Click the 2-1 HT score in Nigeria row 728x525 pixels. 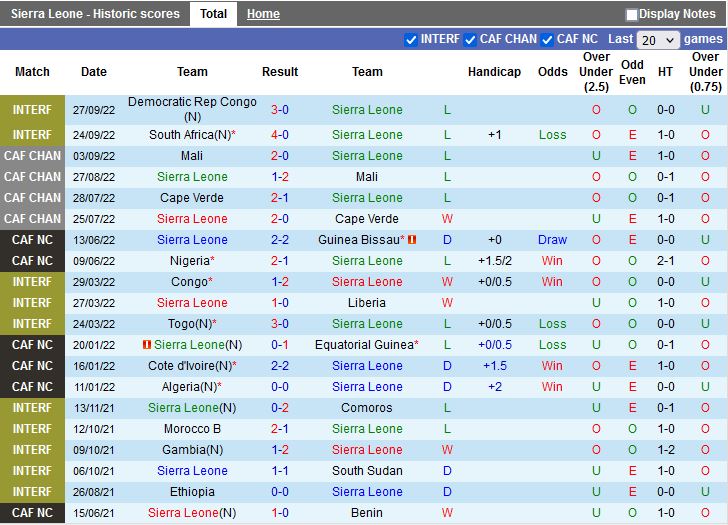[x=665, y=261]
